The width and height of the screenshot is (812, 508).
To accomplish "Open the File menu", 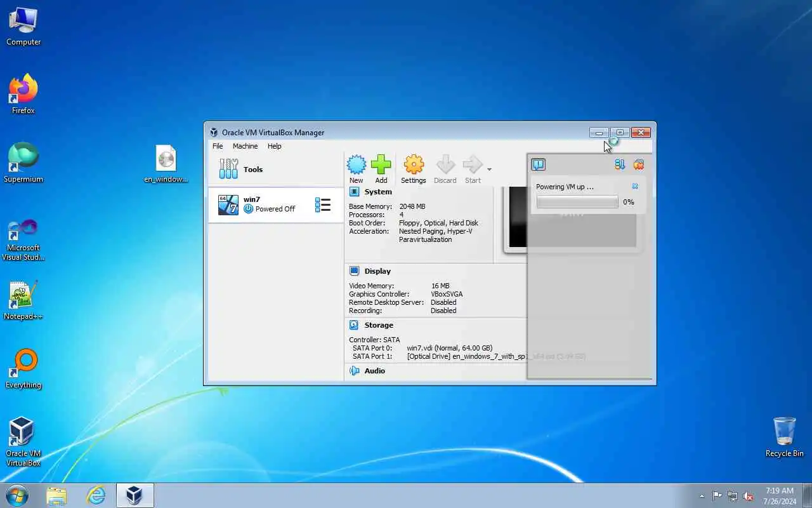I will [218, 146].
